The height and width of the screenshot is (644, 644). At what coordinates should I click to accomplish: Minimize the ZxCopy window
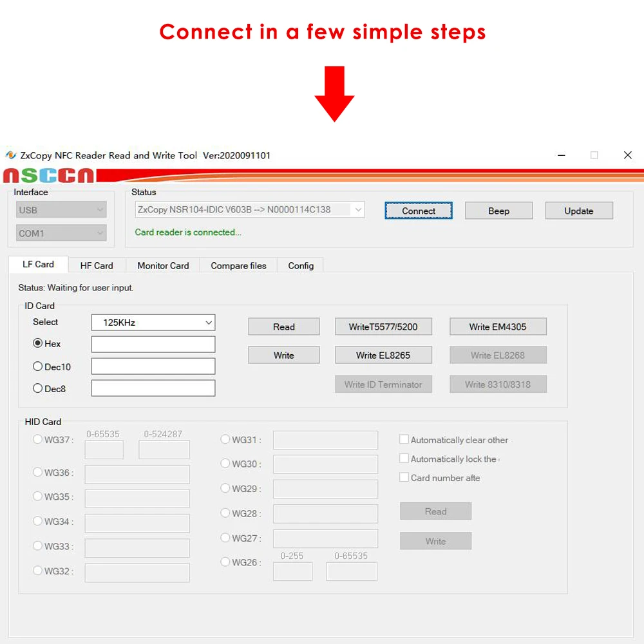[x=562, y=155]
